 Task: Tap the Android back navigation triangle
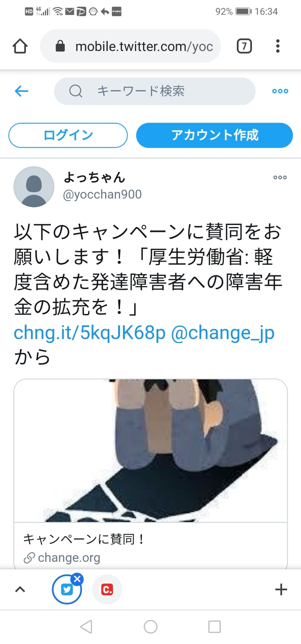click(x=86, y=627)
